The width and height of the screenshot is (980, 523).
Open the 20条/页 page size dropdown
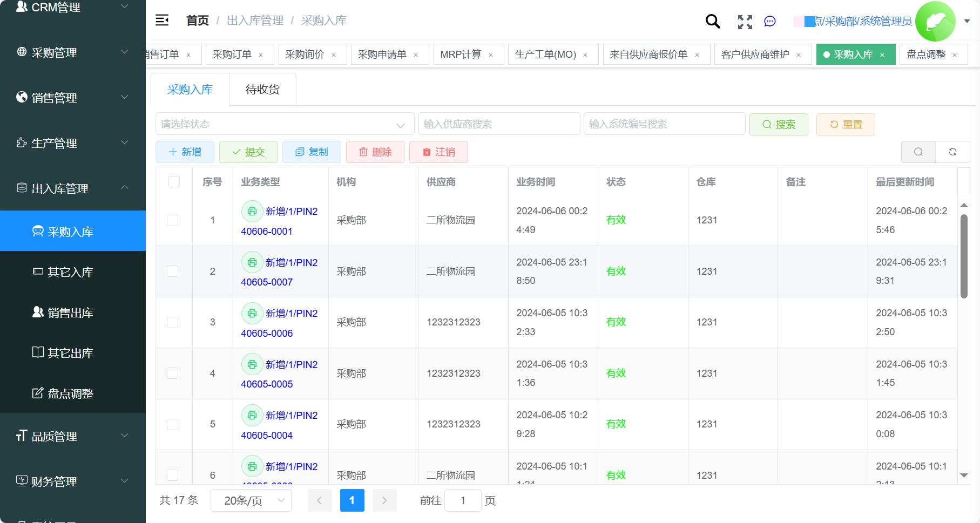[x=251, y=500]
